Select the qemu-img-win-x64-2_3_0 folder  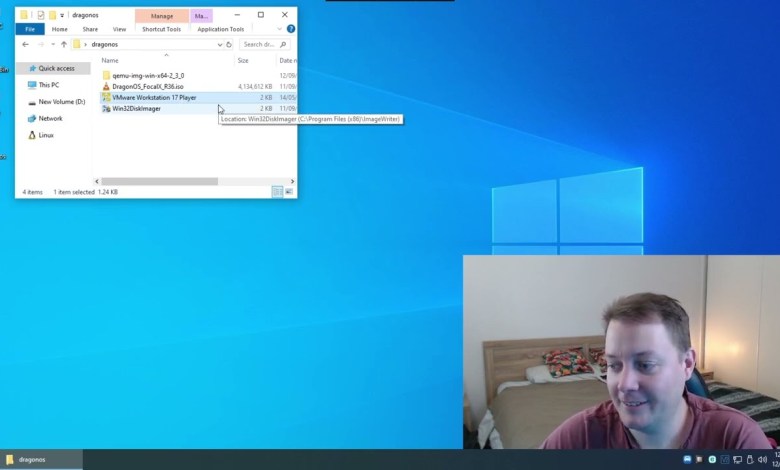tap(148, 76)
